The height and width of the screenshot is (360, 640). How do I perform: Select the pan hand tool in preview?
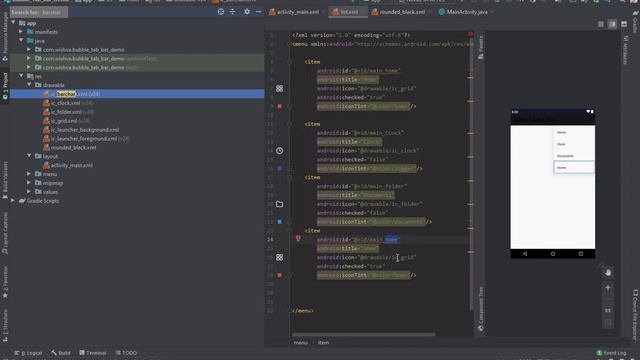(608, 272)
